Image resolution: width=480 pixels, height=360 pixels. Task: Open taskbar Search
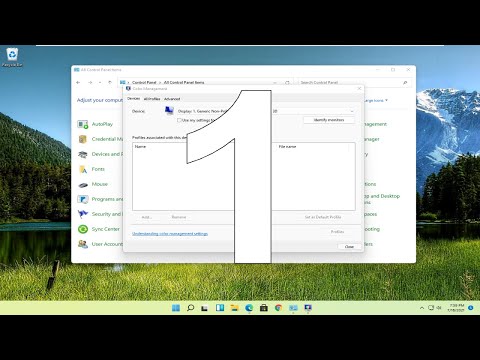point(190,308)
